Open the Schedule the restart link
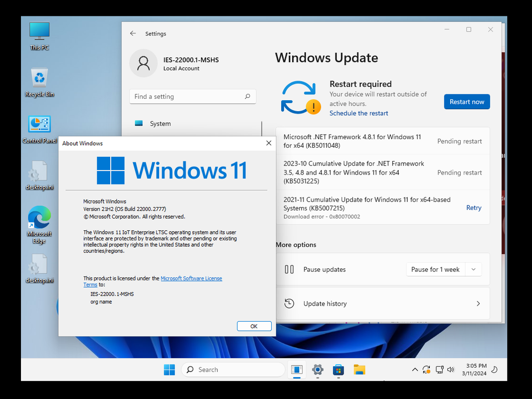 [x=358, y=113]
